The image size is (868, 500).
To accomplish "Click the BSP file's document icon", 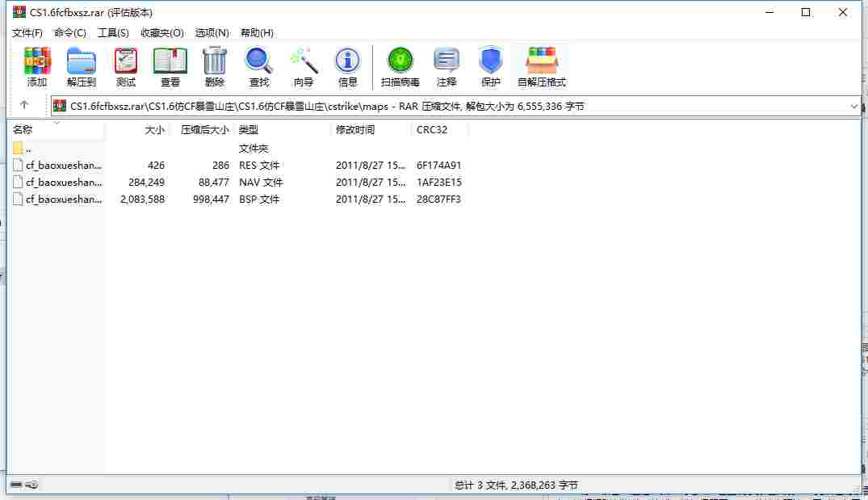I will coord(18,199).
